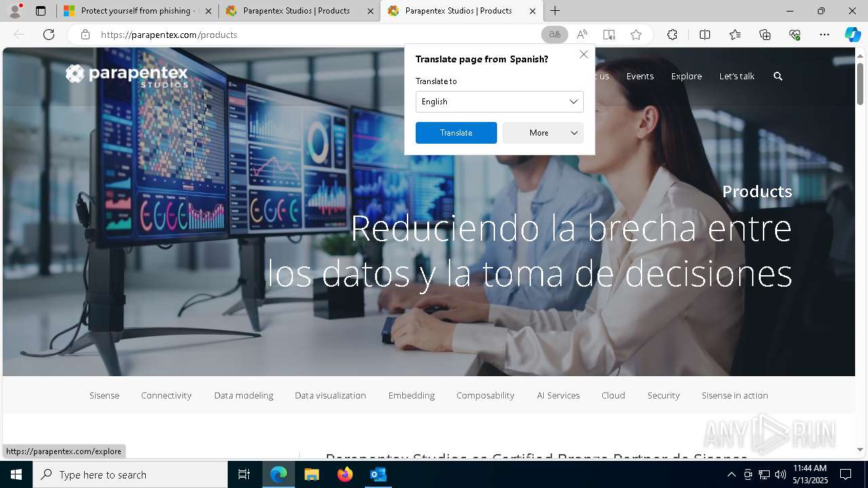
Task: Click the scroll down arrow on the scrollbar
Action: 860,449
